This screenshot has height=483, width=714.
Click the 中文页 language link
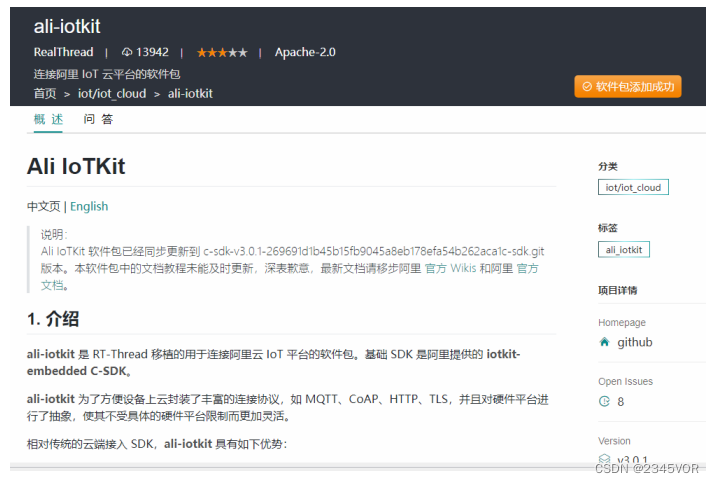pos(43,207)
